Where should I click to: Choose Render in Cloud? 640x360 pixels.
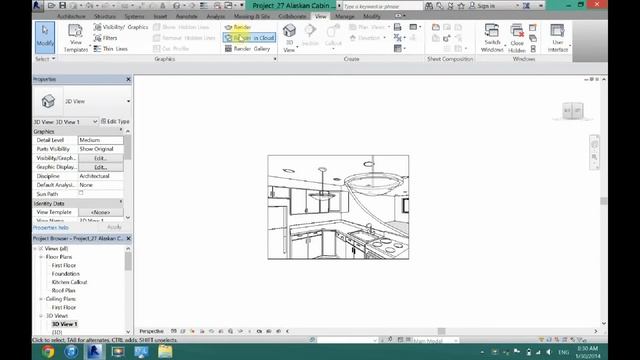coord(249,38)
